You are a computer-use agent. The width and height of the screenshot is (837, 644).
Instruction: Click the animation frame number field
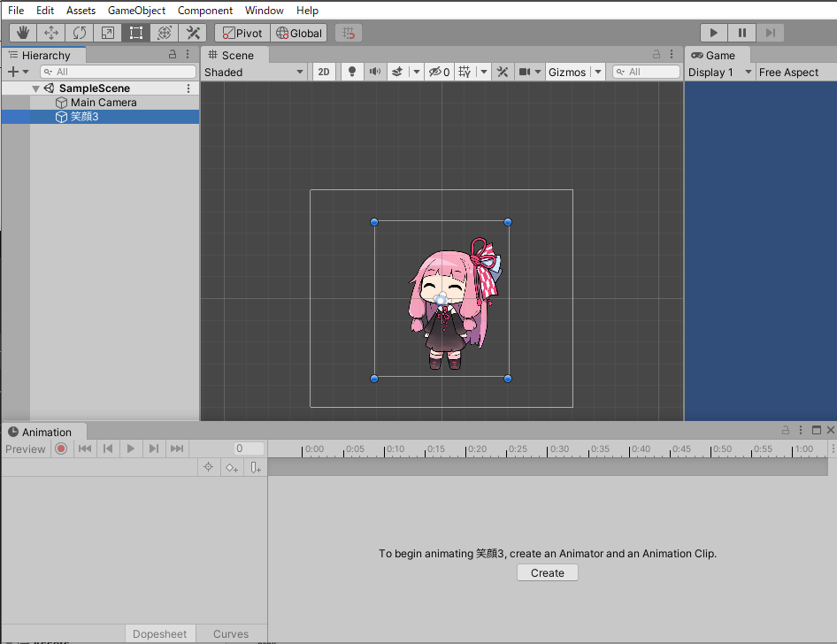coord(249,448)
